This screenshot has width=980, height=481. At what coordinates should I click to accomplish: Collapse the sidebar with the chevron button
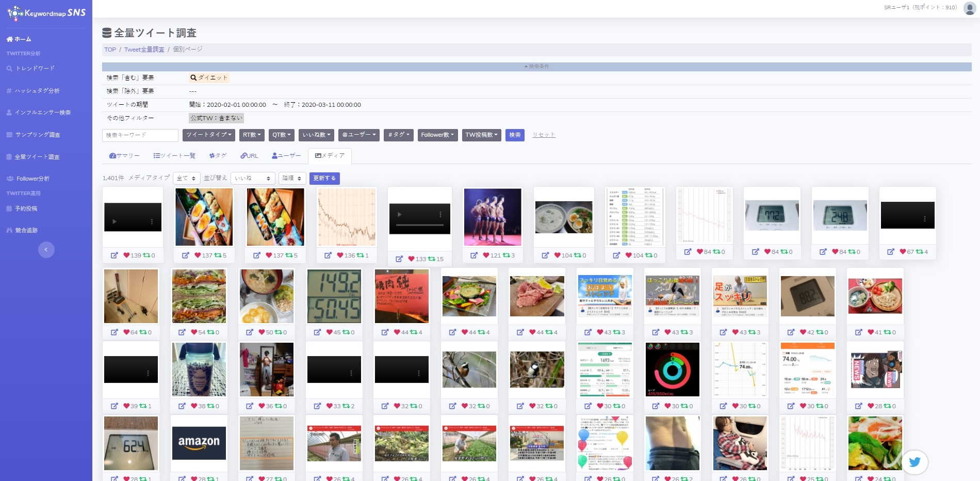click(x=46, y=250)
